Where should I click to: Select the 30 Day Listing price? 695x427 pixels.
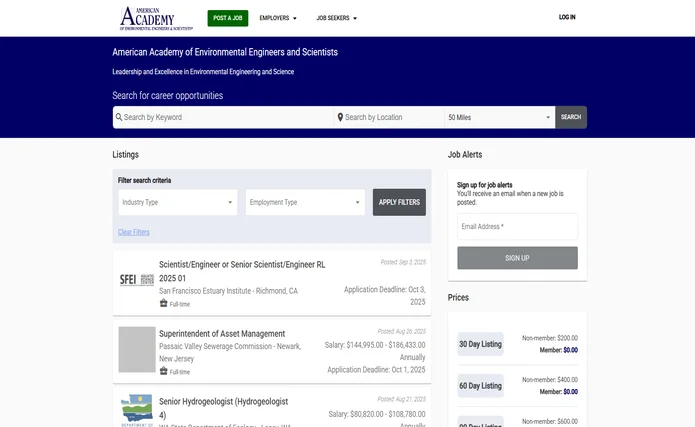(480, 344)
